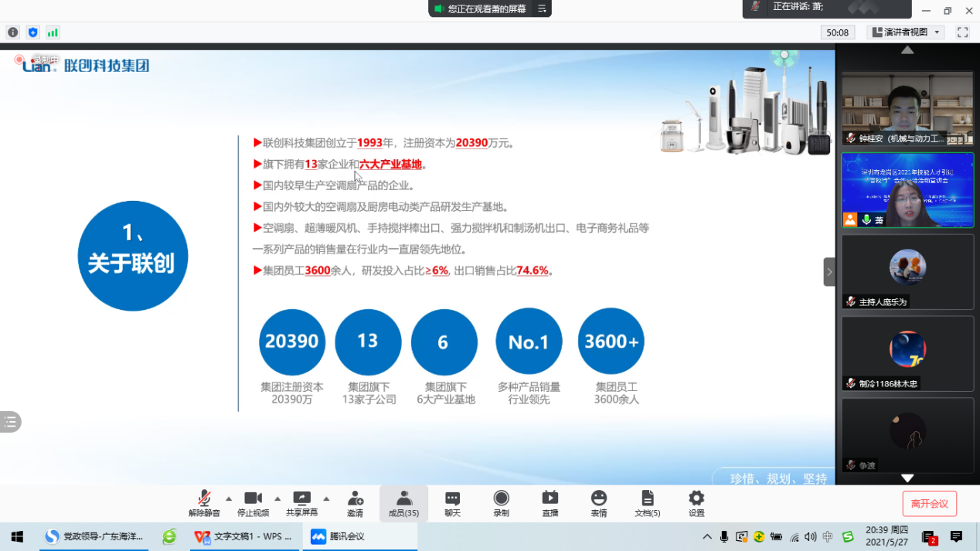Screen dimensions: 980x551
Task: Open the Invite (邀请) icon
Action: pyautogui.click(x=355, y=503)
